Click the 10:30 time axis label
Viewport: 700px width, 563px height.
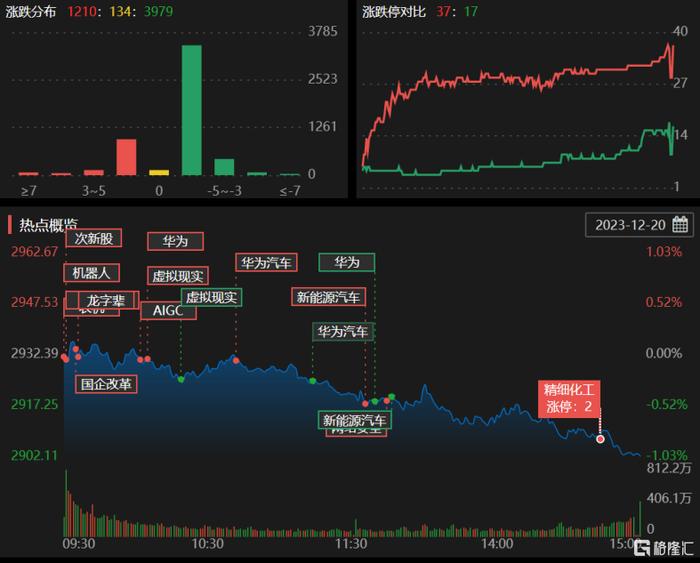pyautogui.click(x=208, y=544)
